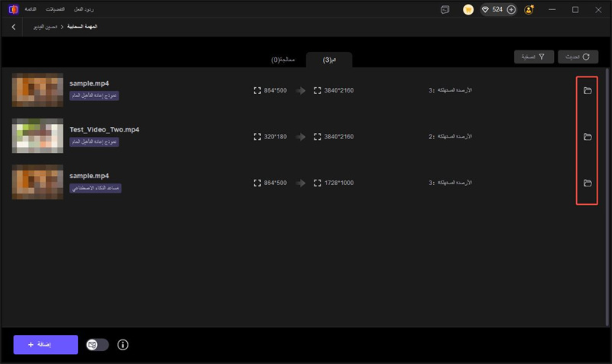Open output folder for Test_Video_Two.mp4
Image resolution: width=612 pixels, height=364 pixels.
tap(588, 137)
